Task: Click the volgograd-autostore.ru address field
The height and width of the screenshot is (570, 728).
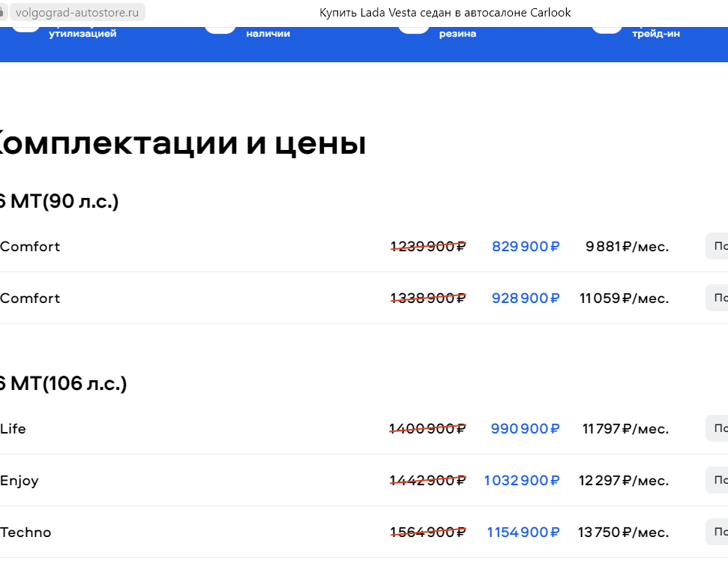Action: 77,13
